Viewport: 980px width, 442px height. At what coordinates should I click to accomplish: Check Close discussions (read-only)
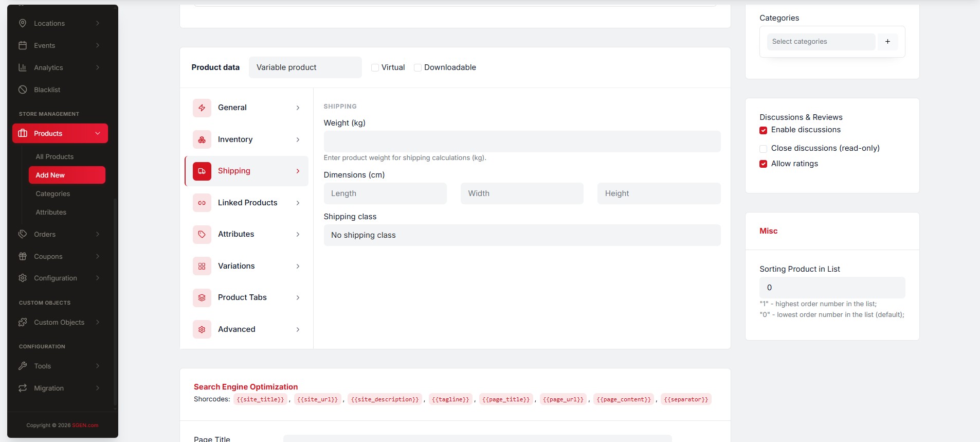(x=764, y=149)
